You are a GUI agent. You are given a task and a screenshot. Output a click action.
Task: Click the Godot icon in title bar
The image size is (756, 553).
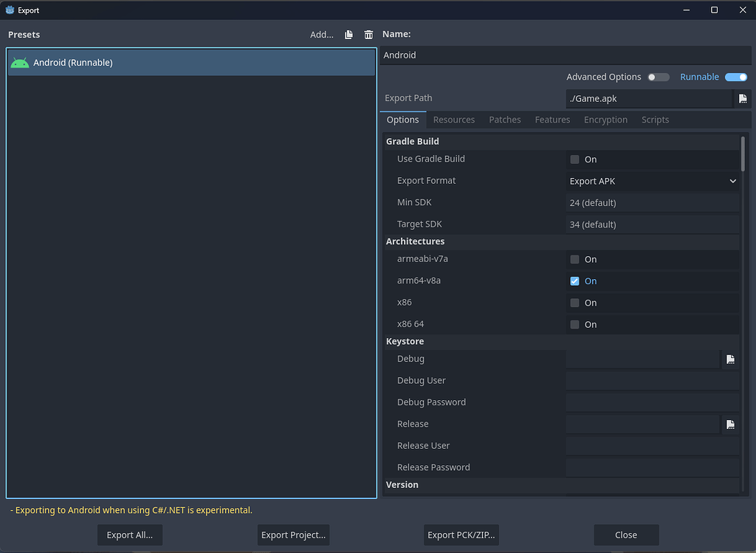point(8,10)
